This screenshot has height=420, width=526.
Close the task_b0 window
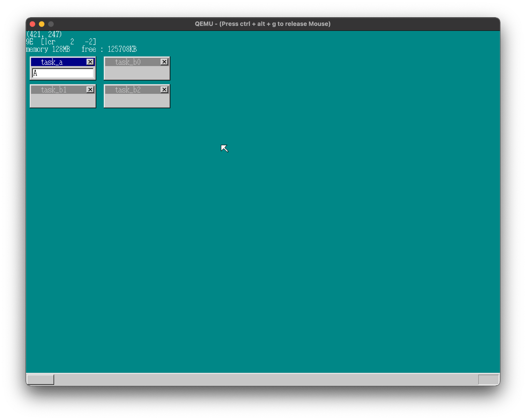(164, 62)
